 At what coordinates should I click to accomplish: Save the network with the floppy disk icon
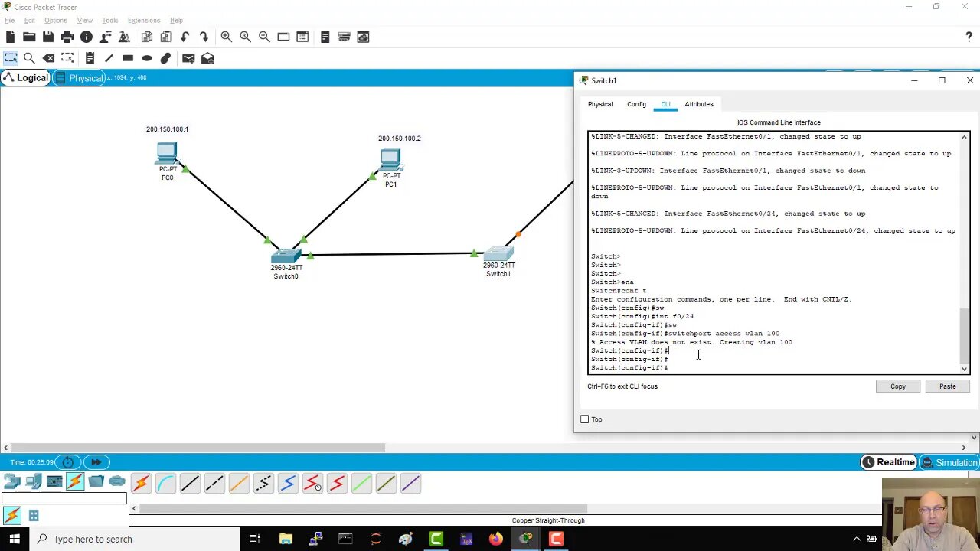point(48,37)
